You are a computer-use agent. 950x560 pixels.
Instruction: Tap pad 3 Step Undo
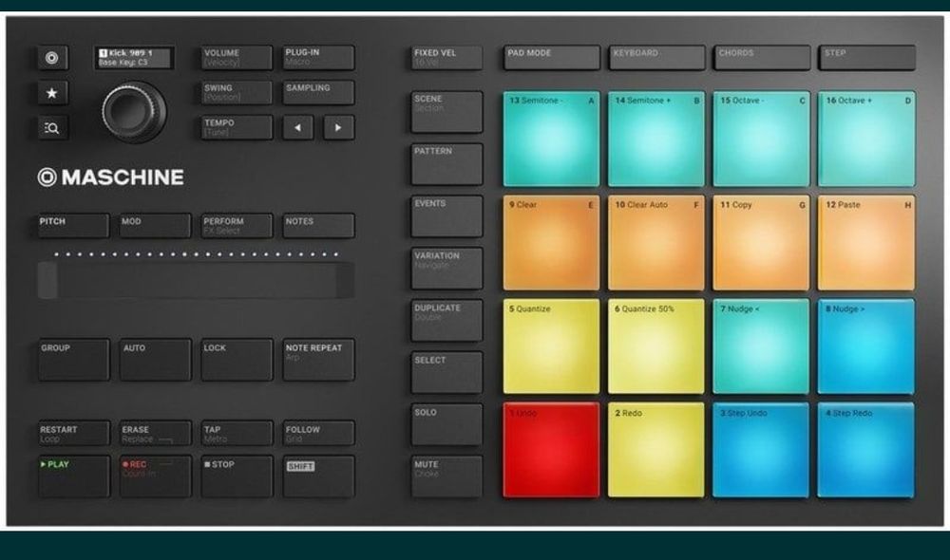[x=762, y=451]
